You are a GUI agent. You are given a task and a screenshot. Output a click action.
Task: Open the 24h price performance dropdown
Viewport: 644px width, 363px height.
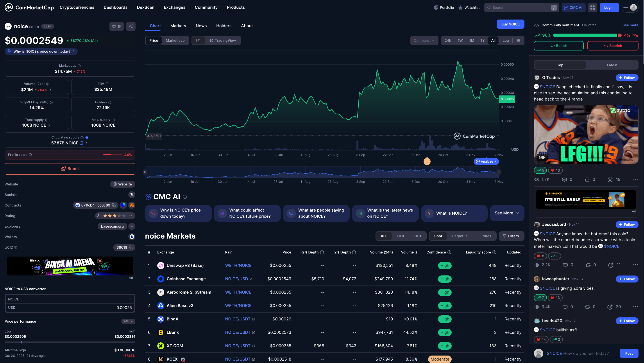tap(128, 321)
